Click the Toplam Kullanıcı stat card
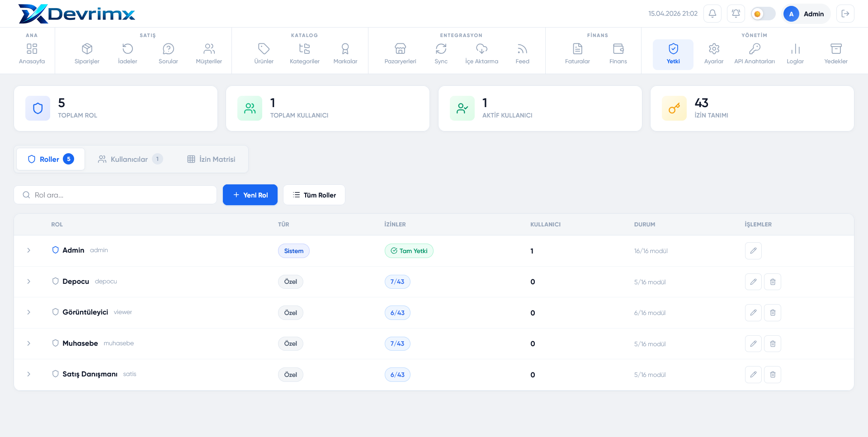Viewport: 868px width, 437px height. point(328,108)
